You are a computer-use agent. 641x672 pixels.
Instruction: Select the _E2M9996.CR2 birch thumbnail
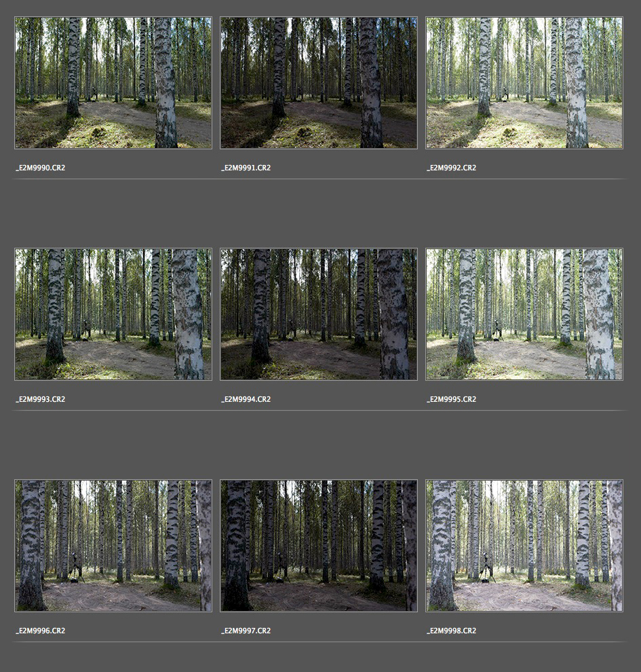pyautogui.click(x=113, y=546)
